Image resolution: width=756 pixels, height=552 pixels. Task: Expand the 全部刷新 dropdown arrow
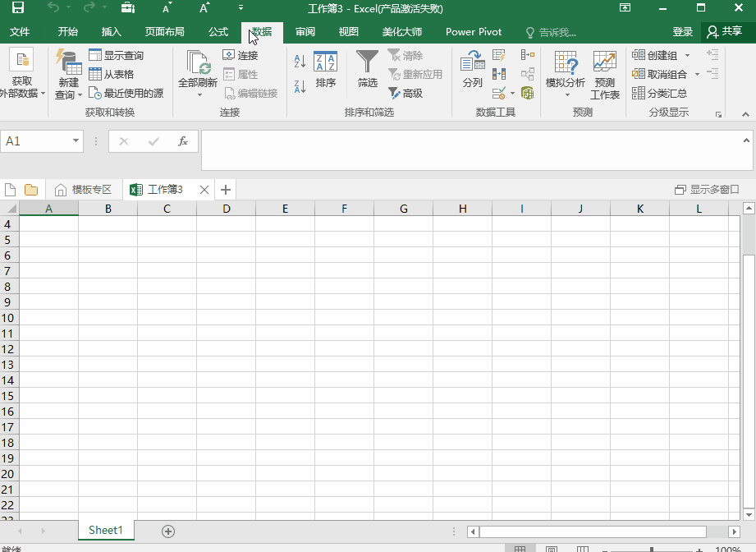(x=199, y=95)
